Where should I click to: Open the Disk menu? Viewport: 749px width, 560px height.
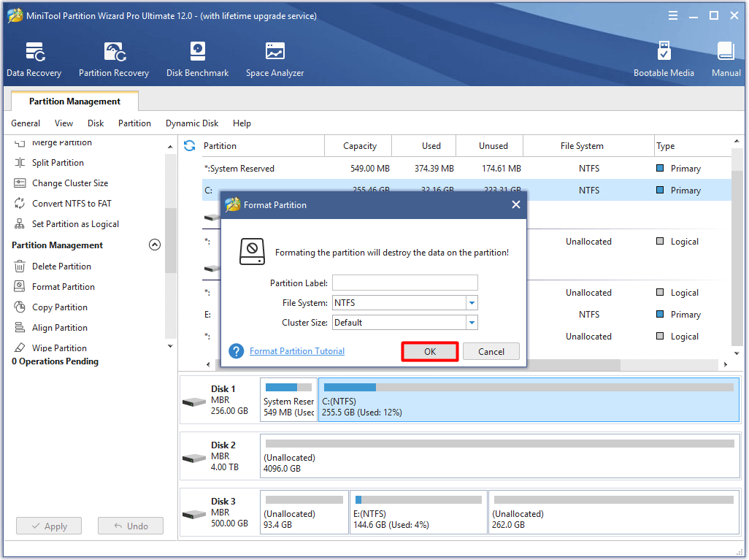point(96,123)
